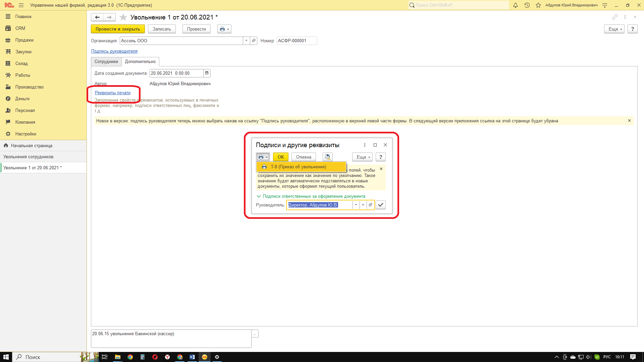Open help in Подписи dialog
This screenshot has width=644, height=362.
click(381, 157)
